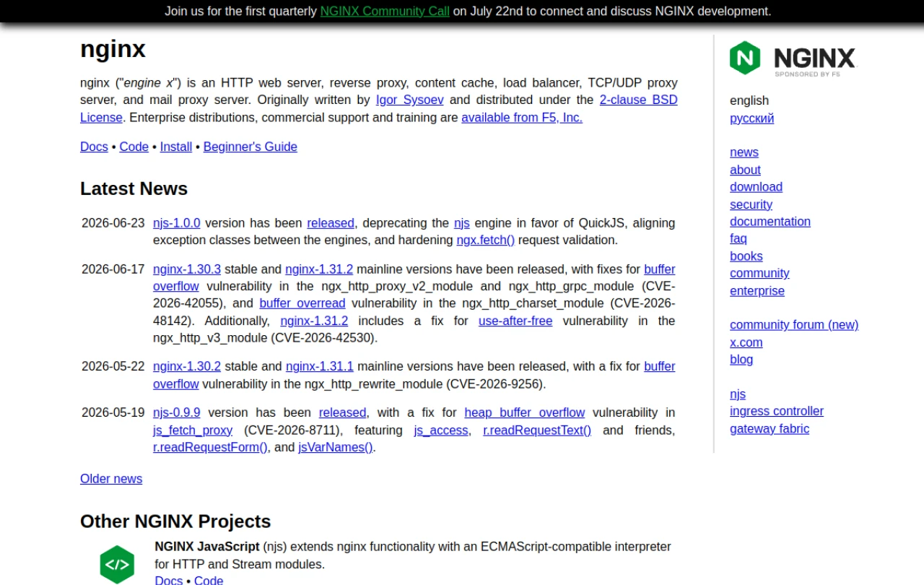This screenshot has height=585, width=924.
Task: Open the r.readRequestText() link
Action: click(x=537, y=430)
